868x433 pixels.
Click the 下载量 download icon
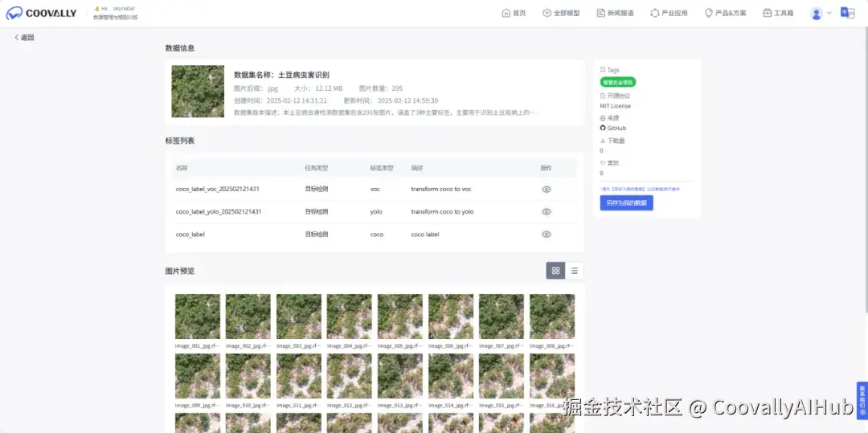pos(603,141)
